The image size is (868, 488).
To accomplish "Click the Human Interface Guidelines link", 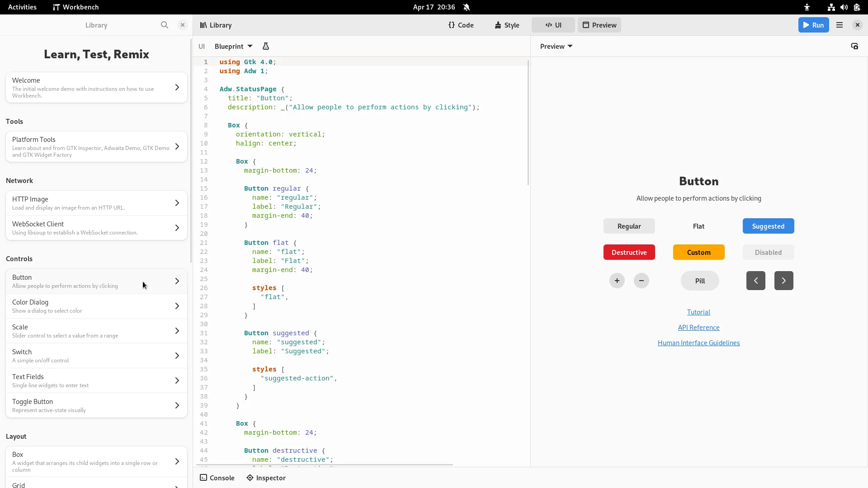I will 698,343.
